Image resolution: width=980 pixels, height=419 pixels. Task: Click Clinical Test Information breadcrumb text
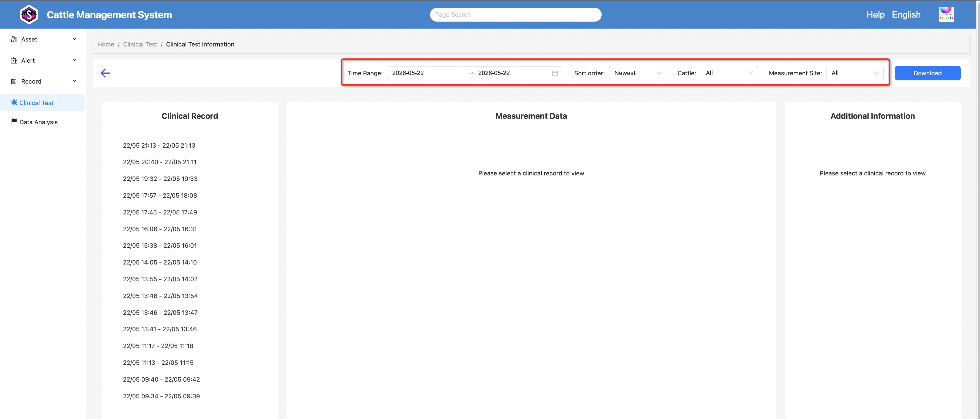[x=200, y=44]
